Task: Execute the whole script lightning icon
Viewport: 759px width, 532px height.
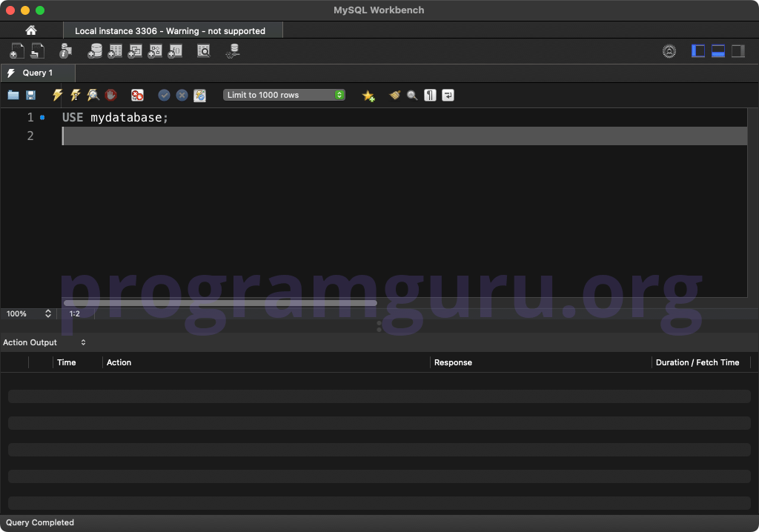Action: point(57,95)
